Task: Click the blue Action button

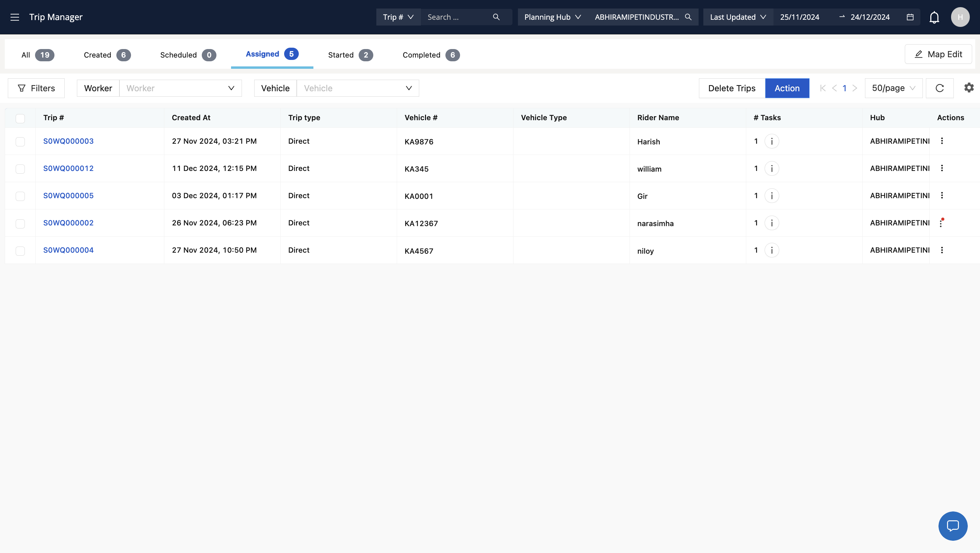Action: tap(787, 88)
